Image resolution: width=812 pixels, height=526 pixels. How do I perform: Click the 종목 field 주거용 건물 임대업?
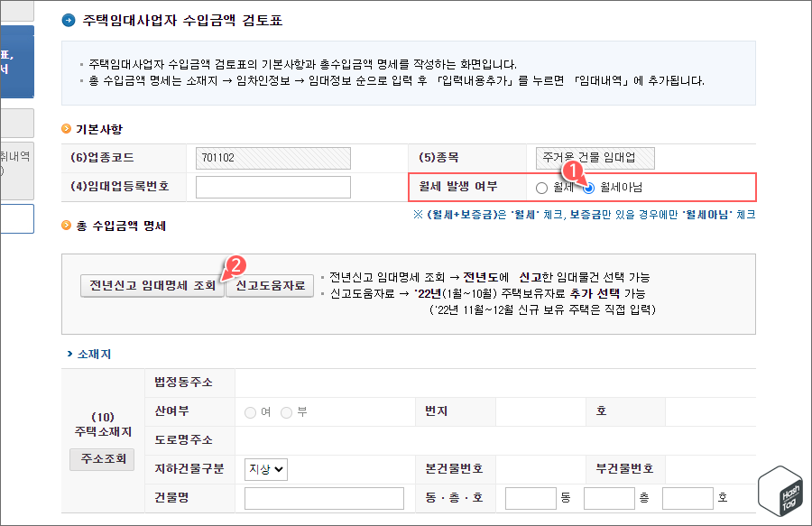point(595,158)
